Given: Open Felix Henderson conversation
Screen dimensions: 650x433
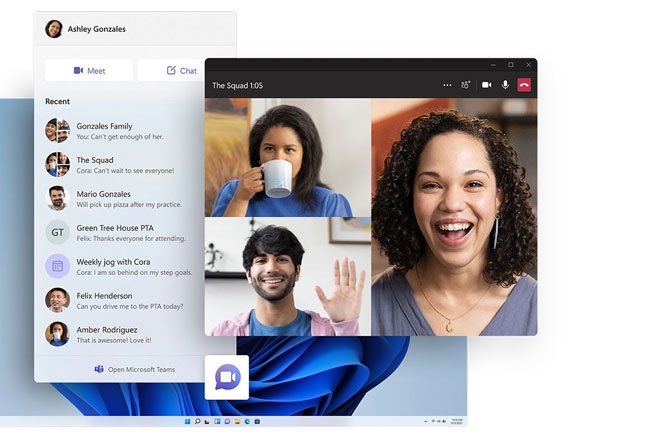Looking at the screenshot, I should [x=120, y=300].
